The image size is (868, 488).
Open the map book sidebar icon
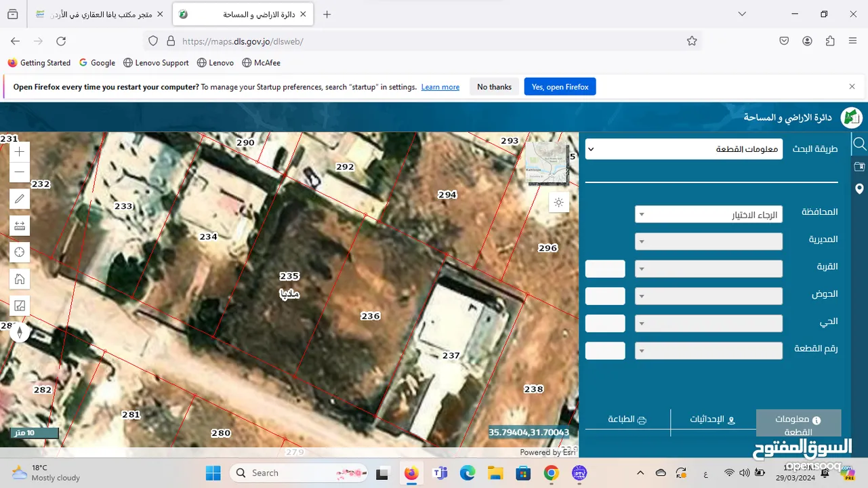(859, 166)
